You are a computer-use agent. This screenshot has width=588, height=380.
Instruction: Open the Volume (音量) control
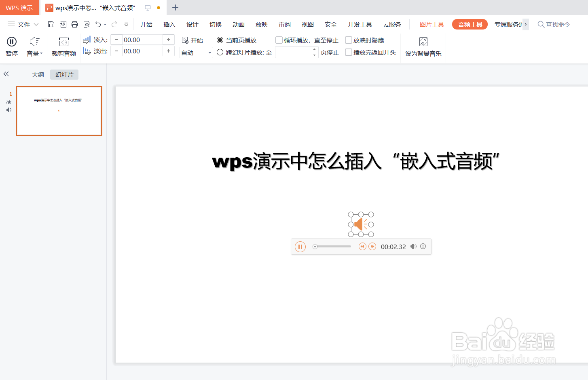pos(34,46)
